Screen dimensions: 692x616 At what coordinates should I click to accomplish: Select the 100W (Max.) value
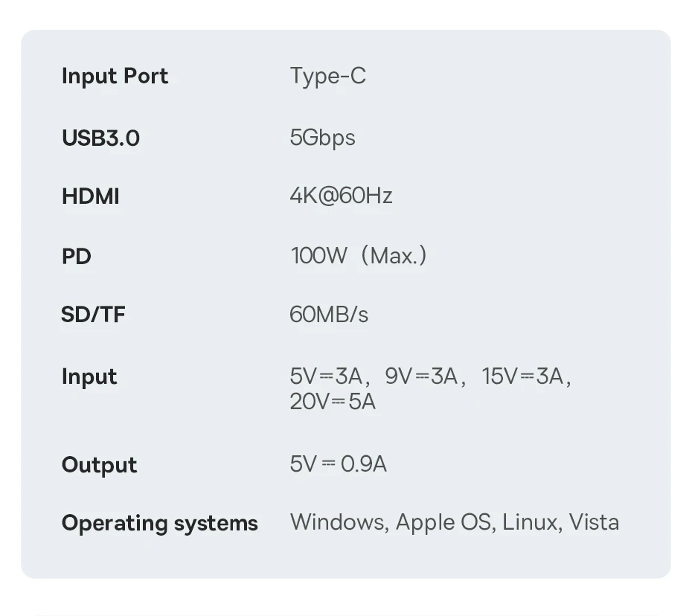click(x=359, y=256)
